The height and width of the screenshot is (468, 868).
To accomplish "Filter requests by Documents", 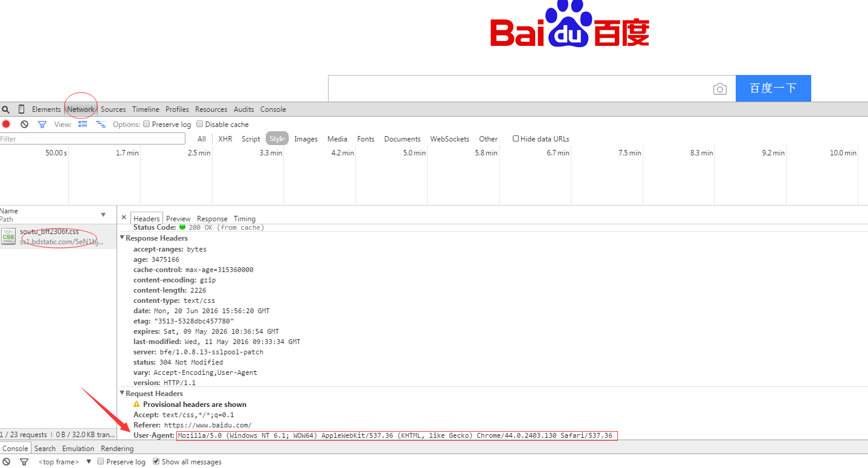I will click(x=402, y=138).
